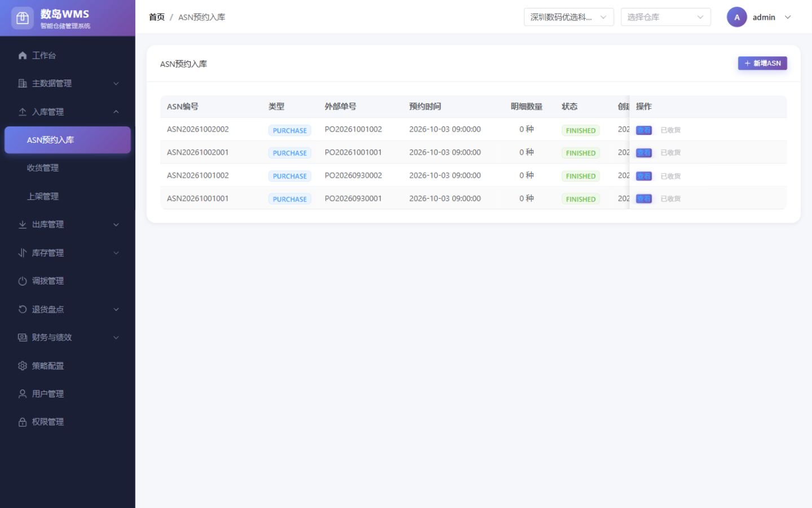The height and width of the screenshot is (508, 812).
Task: Open the 深圳数码优选科 company dropdown
Action: point(569,17)
